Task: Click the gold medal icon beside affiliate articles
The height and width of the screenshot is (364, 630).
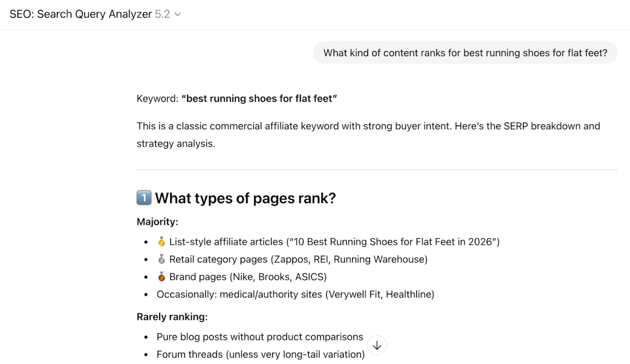Action: (161, 241)
